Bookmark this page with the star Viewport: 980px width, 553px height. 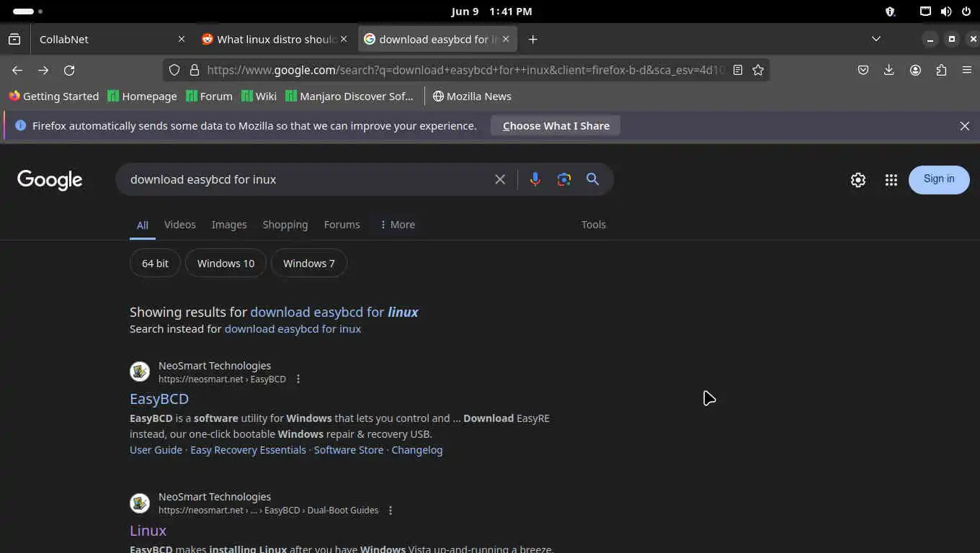[x=758, y=70]
